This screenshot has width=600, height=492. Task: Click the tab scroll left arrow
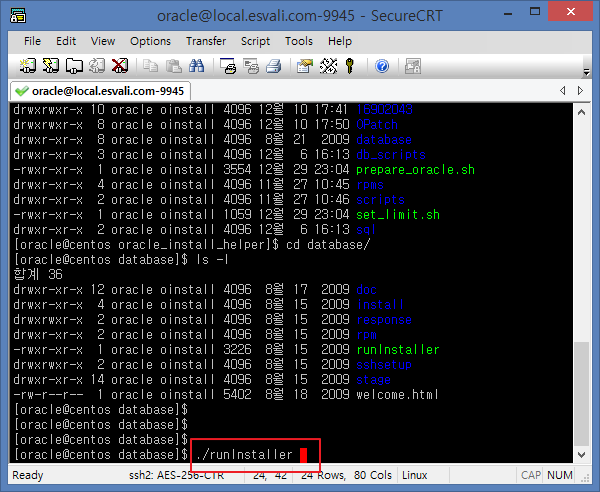[562, 91]
